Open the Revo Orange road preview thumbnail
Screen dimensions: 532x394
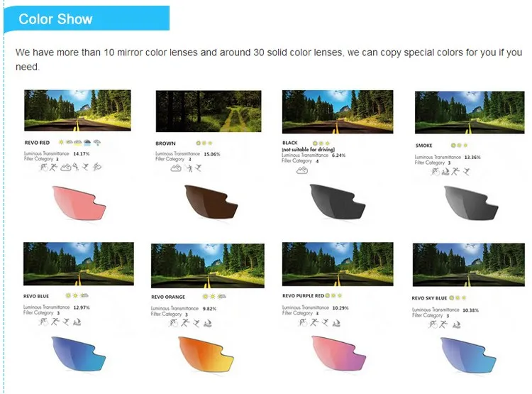click(207, 266)
